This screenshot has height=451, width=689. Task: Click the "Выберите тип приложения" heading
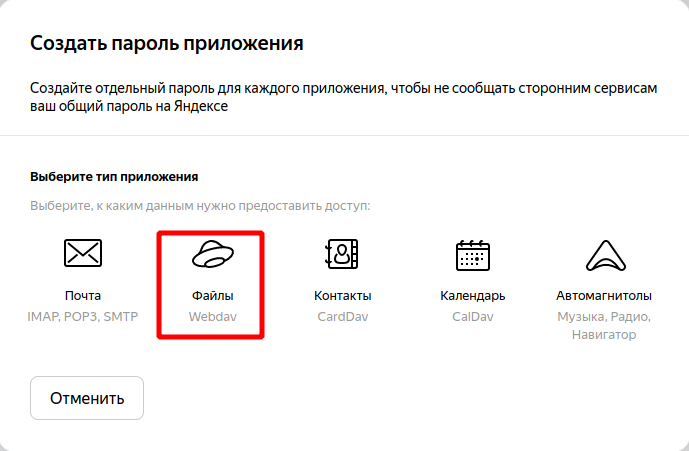[x=114, y=177]
